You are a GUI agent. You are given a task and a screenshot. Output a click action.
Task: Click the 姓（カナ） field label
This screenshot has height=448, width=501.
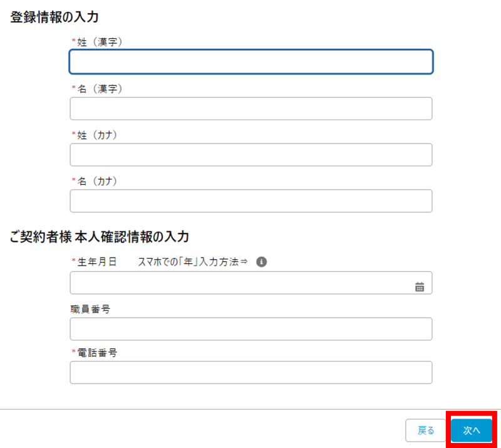(97, 135)
